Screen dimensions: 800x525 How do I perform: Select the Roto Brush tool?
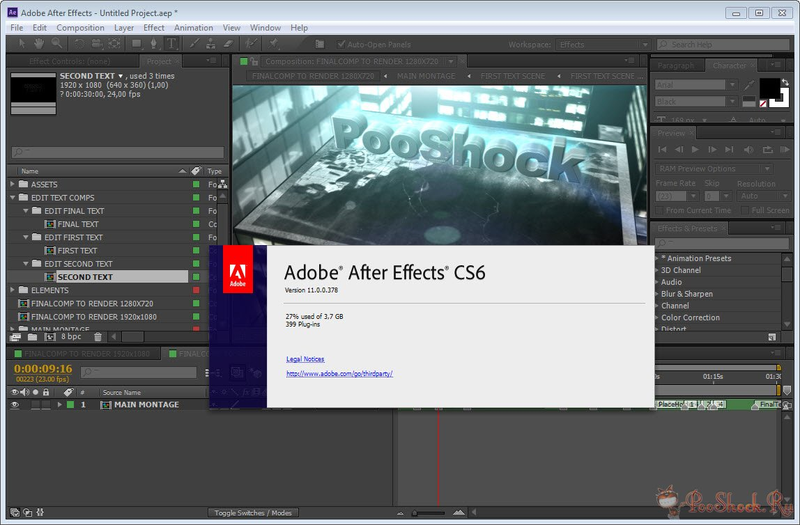point(251,44)
